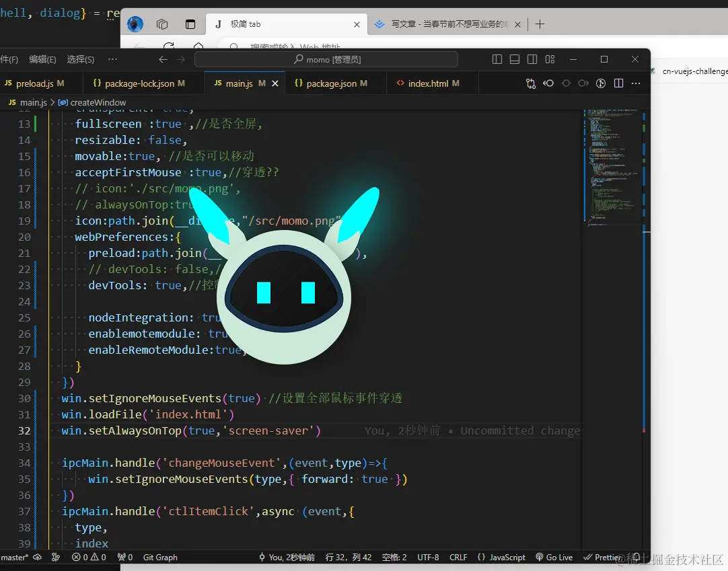728x571 pixels.
Task: Click the cloud synchronize changes icon
Action: coord(37,558)
